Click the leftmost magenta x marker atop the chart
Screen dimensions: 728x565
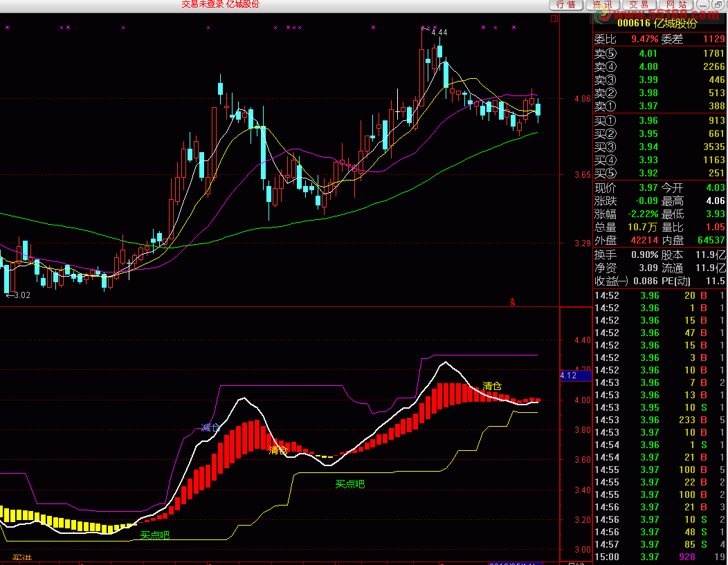[x=7, y=28]
